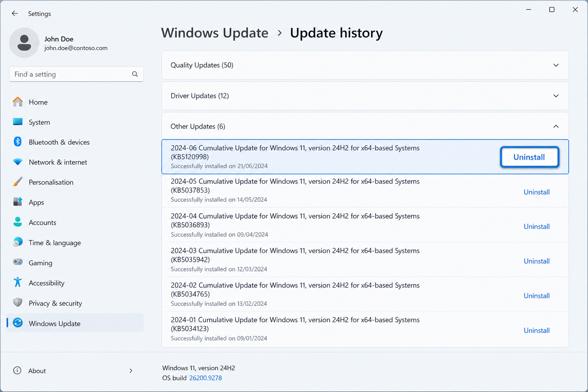This screenshot has height=392, width=588.
Task: Click the Windows Update sync icon
Action: (x=18, y=323)
